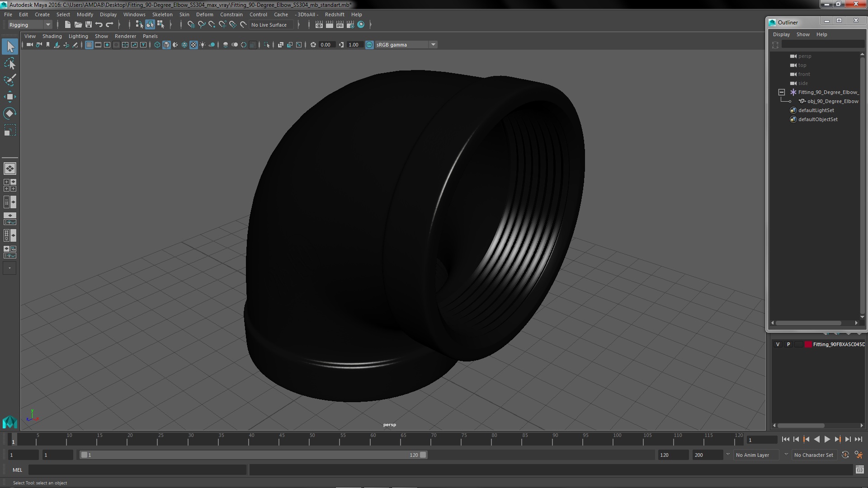Click the Save scene icon
Viewport: 868px width, 488px height.
(89, 25)
